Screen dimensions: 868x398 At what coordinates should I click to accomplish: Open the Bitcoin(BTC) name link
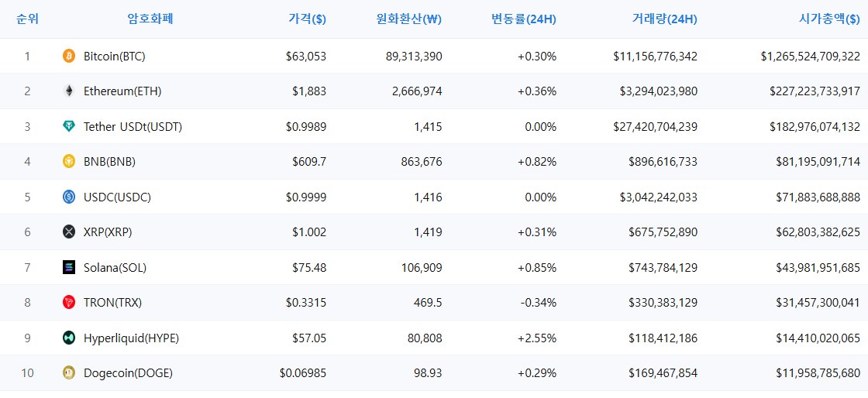115,56
